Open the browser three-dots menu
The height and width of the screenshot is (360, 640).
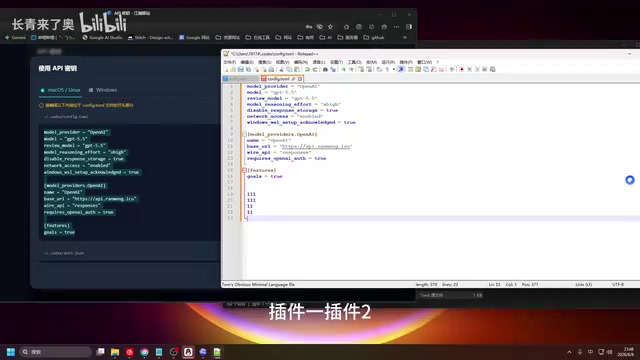pos(396,27)
